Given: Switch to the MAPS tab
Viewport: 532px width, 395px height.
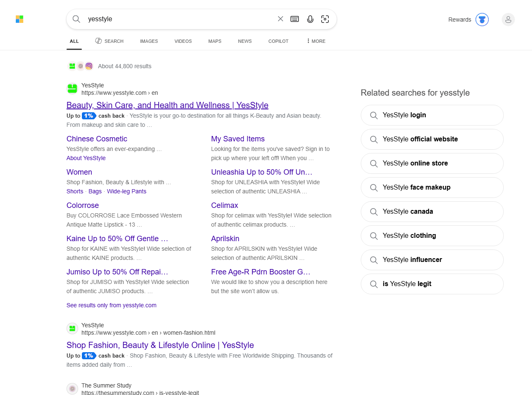Looking at the screenshot, I should 215,41.
